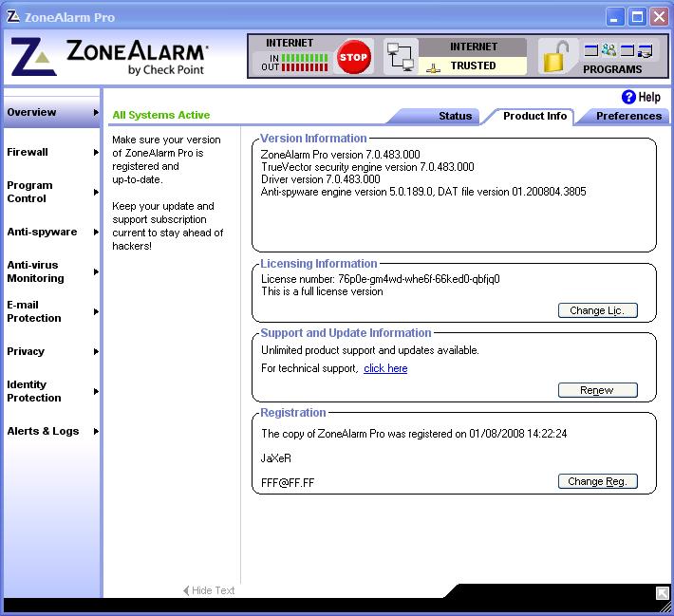Follow the 'click here' technical support link

coord(385,368)
